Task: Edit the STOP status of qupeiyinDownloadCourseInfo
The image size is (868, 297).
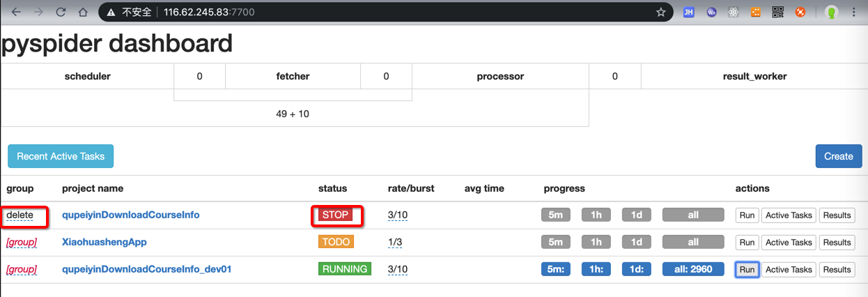Action: point(335,215)
